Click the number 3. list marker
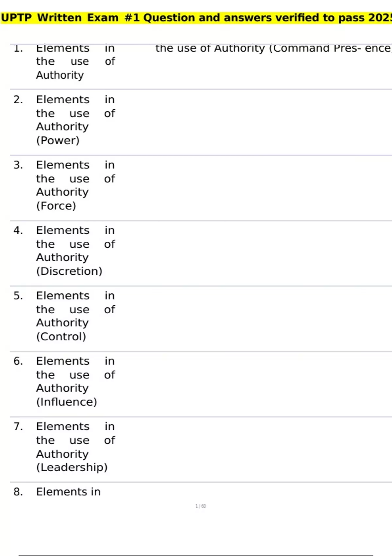The height and width of the screenshot is (556, 392). 18,165
